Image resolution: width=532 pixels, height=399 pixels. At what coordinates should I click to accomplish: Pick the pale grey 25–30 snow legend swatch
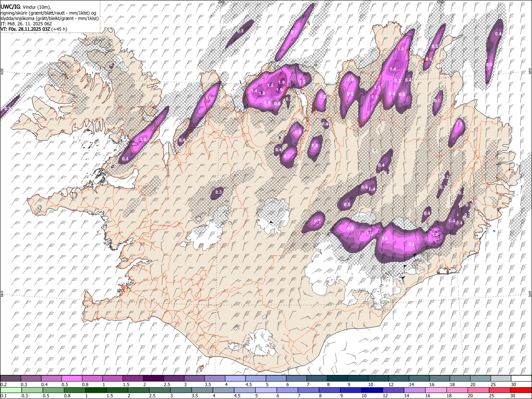[501, 378]
